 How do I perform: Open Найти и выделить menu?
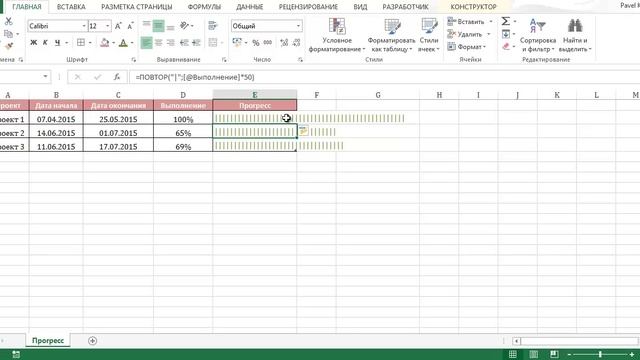[x=575, y=35]
